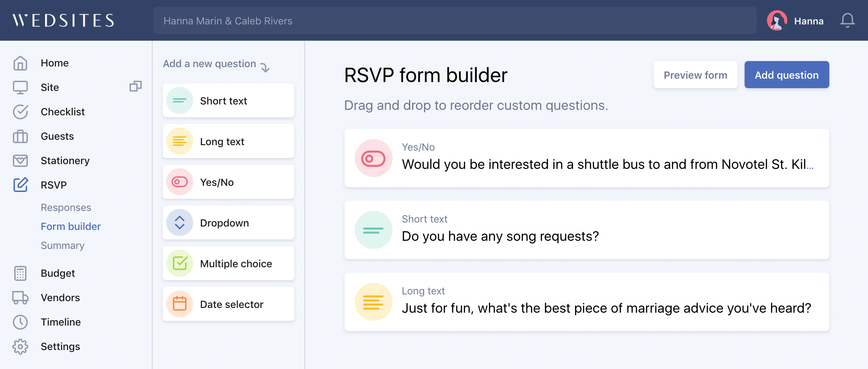This screenshot has height=369, width=868.
Task: Open the notifications bell icon
Action: click(847, 21)
